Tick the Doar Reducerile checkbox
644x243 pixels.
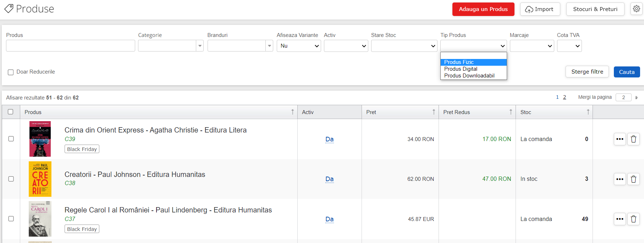pyautogui.click(x=11, y=72)
